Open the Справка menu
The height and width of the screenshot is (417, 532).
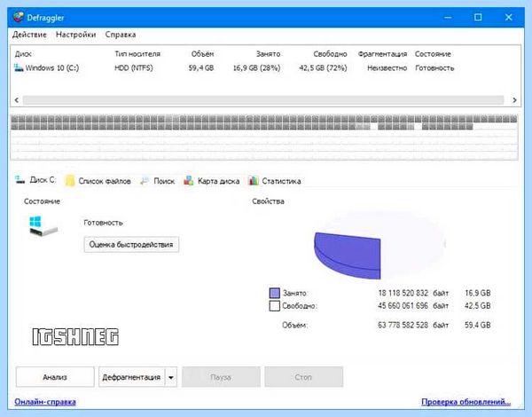tap(121, 35)
